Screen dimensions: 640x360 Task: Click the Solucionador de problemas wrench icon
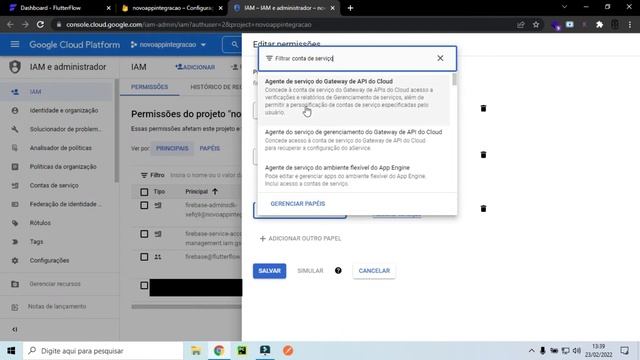click(x=15, y=129)
